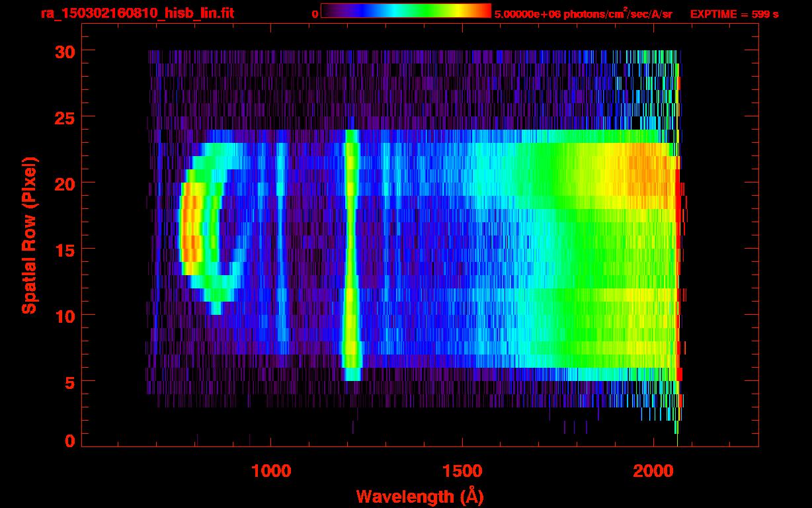Click the bright orange arc in the spectrum
The image size is (812, 508).
(190, 228)
